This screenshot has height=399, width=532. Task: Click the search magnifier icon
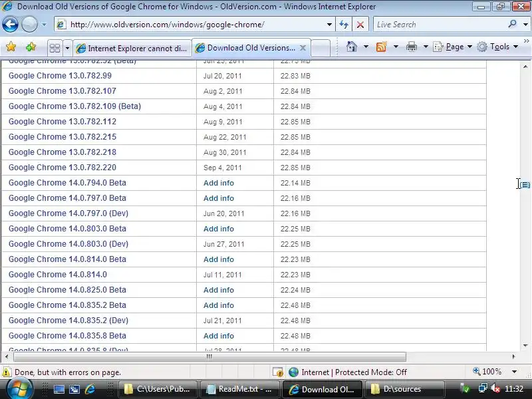(512, 24)
